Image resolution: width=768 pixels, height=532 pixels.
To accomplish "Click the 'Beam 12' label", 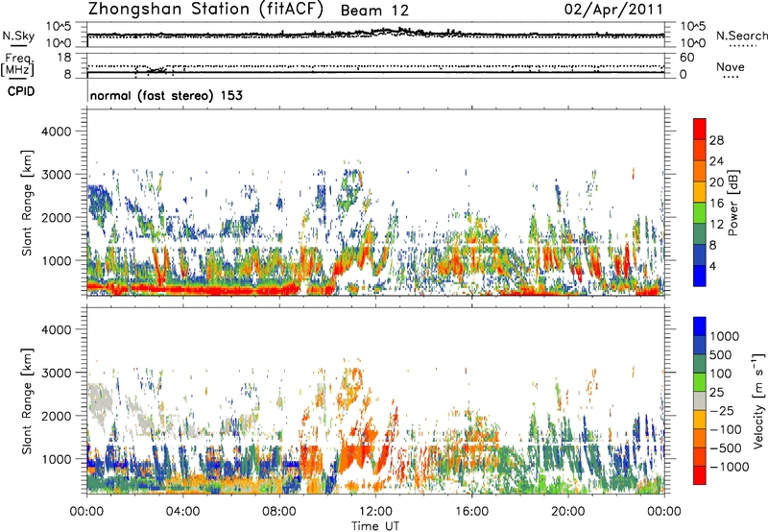I will click(374, 11).
